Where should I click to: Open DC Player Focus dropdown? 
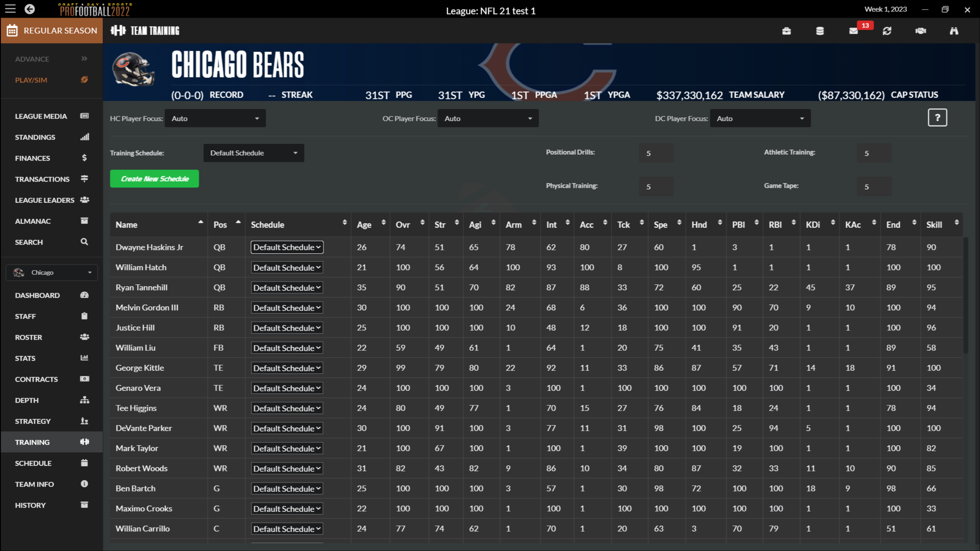760,118
